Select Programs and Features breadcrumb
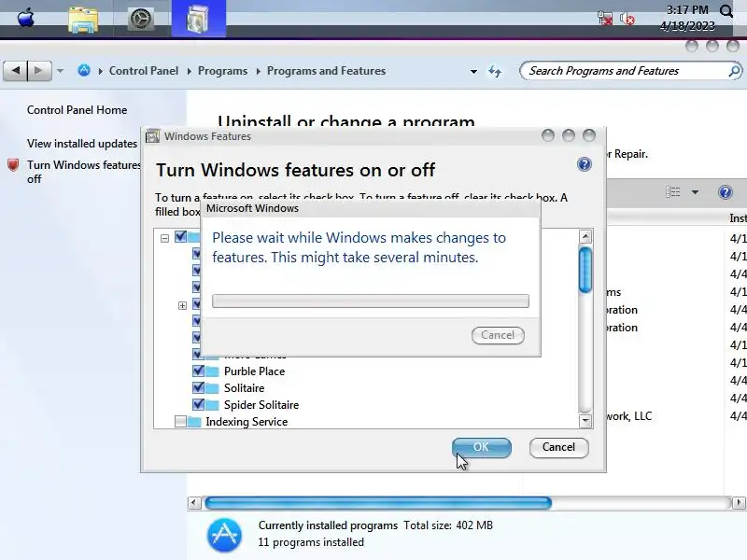This screenshot has width=747, height=560. pos(326,71)
